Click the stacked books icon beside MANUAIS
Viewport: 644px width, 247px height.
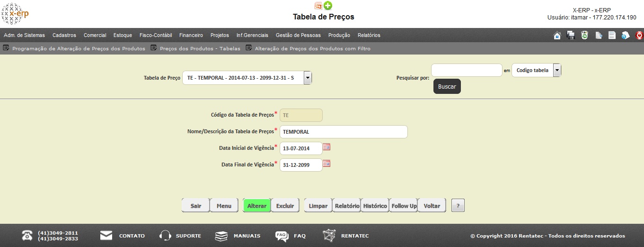(221, 236)
